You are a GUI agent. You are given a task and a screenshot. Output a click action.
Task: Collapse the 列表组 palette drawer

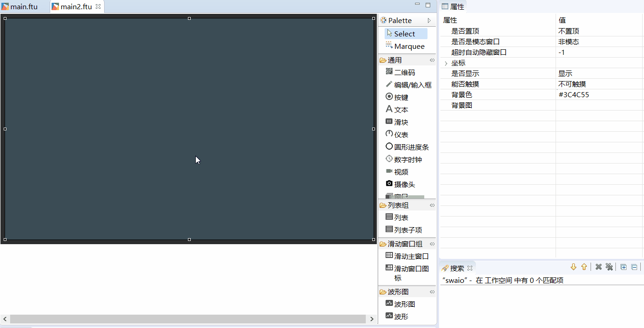407,205
